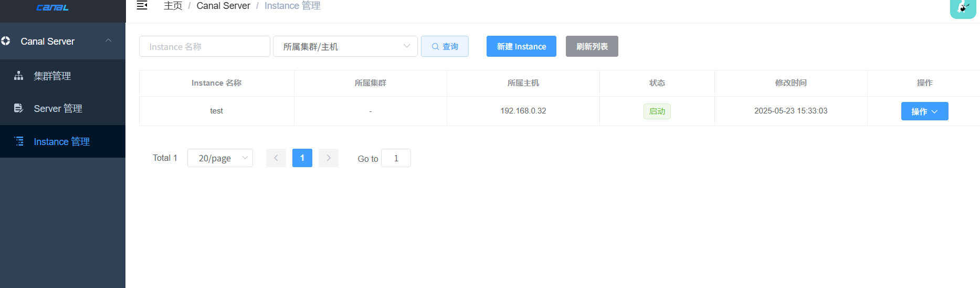Select page 1 in pagination
The image size is (980, 288).
tap(302, 158)
